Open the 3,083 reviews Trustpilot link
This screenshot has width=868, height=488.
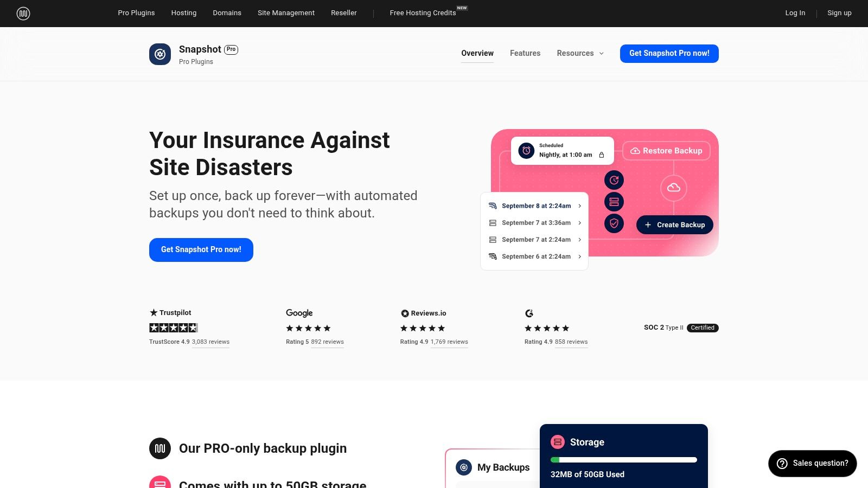coord(210,342)
